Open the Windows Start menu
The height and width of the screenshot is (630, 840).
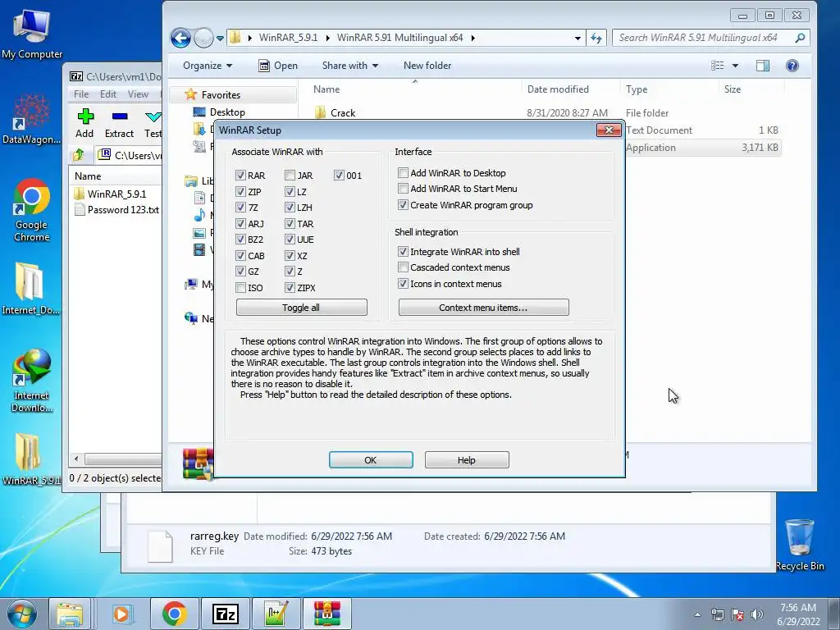[22, 614]
